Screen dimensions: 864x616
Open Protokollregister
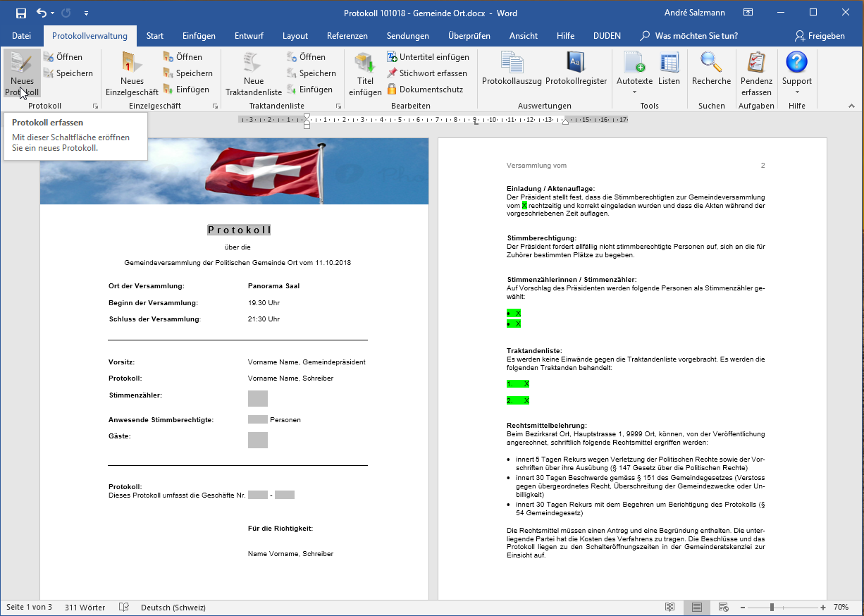[x=576, y=69]
